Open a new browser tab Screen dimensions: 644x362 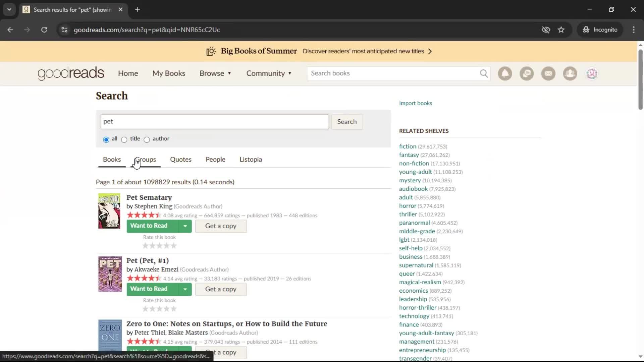tap(138, 10)
